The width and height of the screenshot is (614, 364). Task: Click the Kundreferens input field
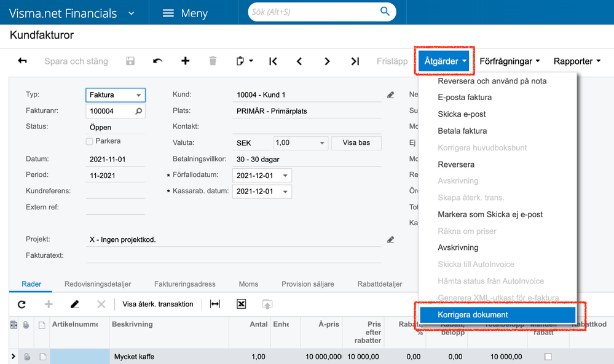[115, 191]
